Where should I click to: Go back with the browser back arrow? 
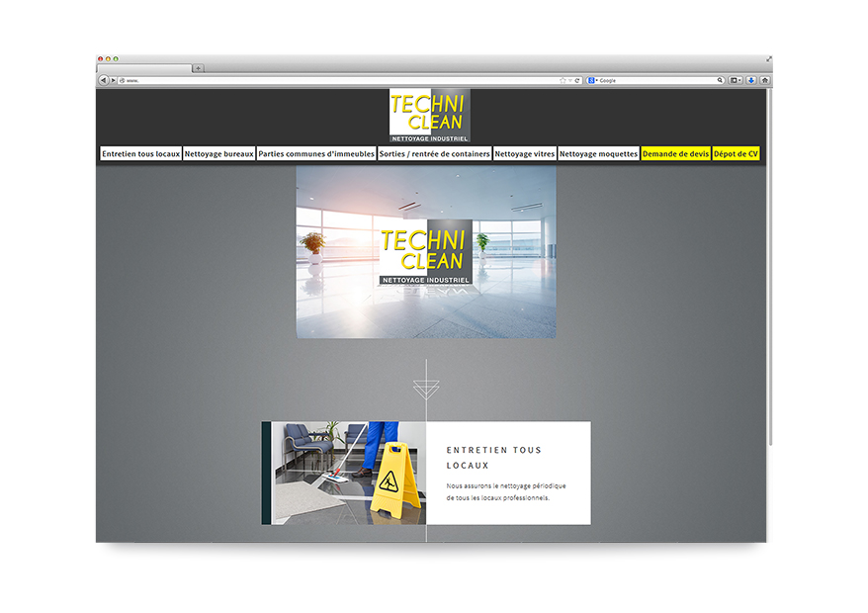(x=103, y=80)
